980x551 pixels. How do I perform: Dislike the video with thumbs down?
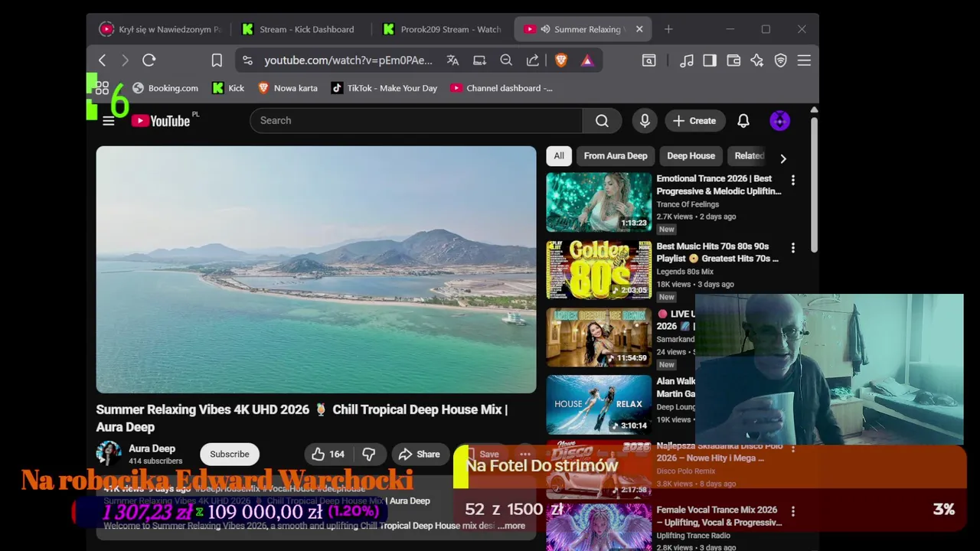369,455
